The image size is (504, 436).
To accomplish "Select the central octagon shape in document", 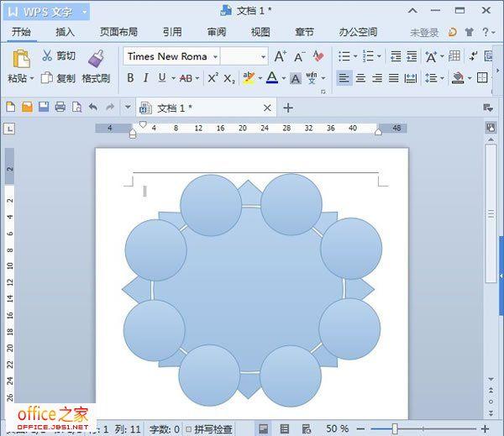I will coord(248,289).
